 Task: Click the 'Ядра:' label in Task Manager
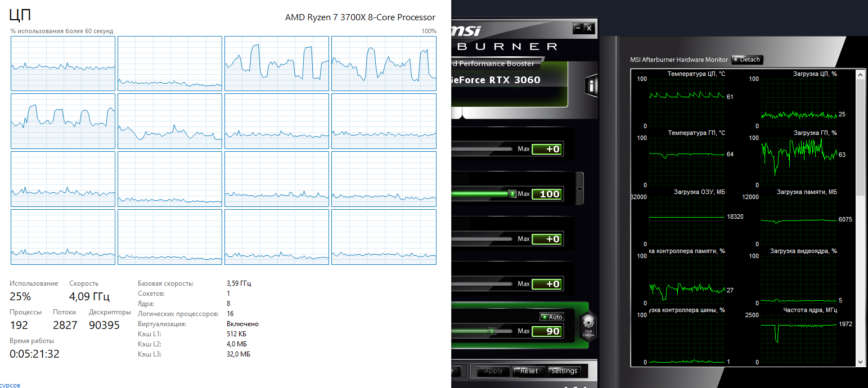pos(145,304)
